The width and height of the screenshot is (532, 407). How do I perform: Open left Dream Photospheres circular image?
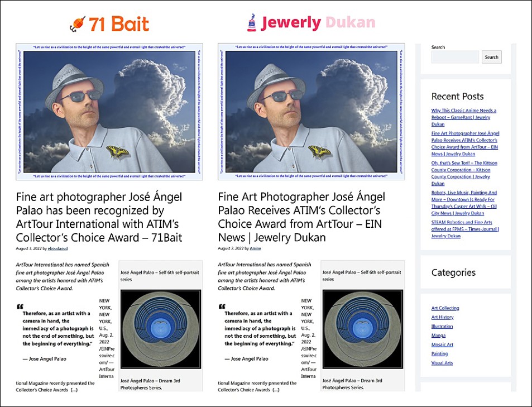[161, 329]
